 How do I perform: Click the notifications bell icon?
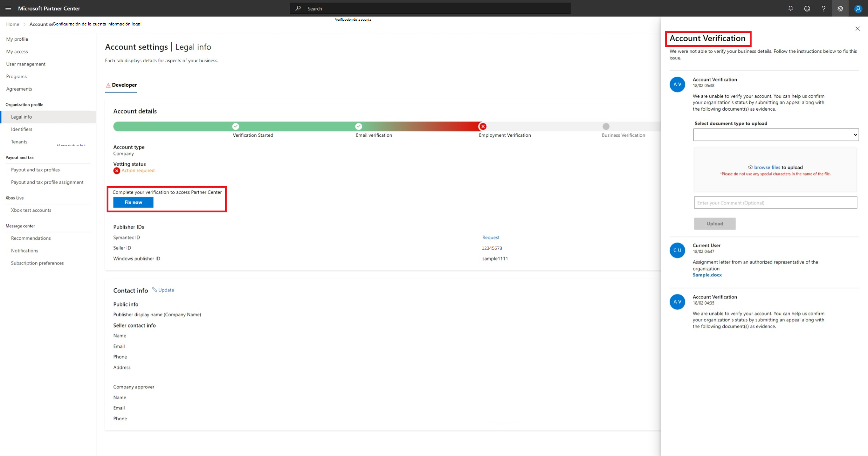[x=791, y=8]
